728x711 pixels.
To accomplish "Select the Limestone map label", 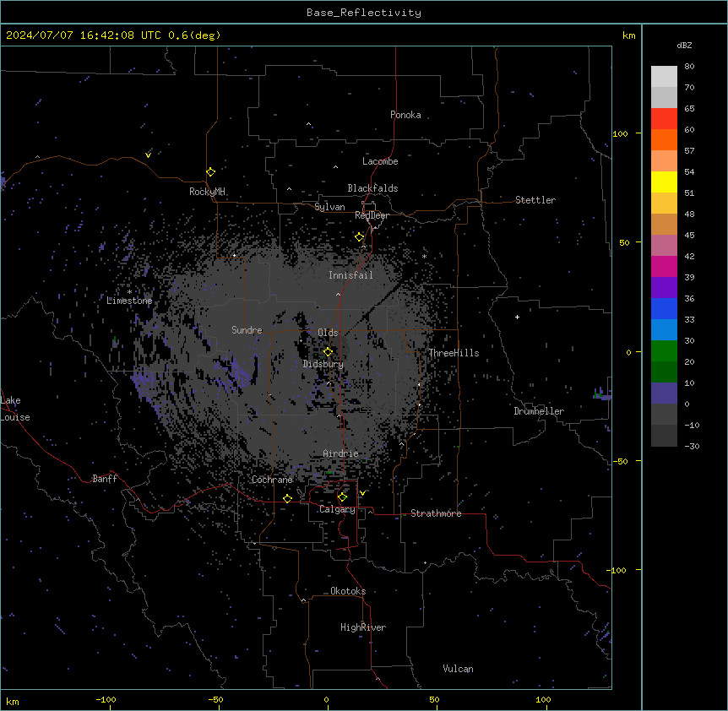I will click(x=129, y=301).
